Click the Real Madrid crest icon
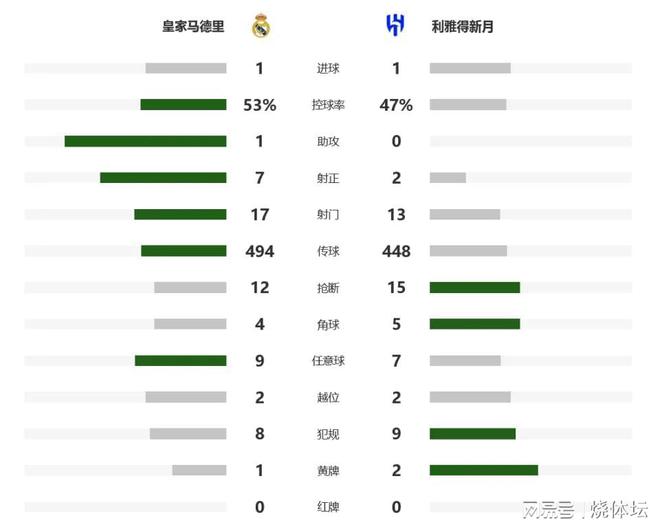The width and height of the screenshot is (660, 529). 261,27
